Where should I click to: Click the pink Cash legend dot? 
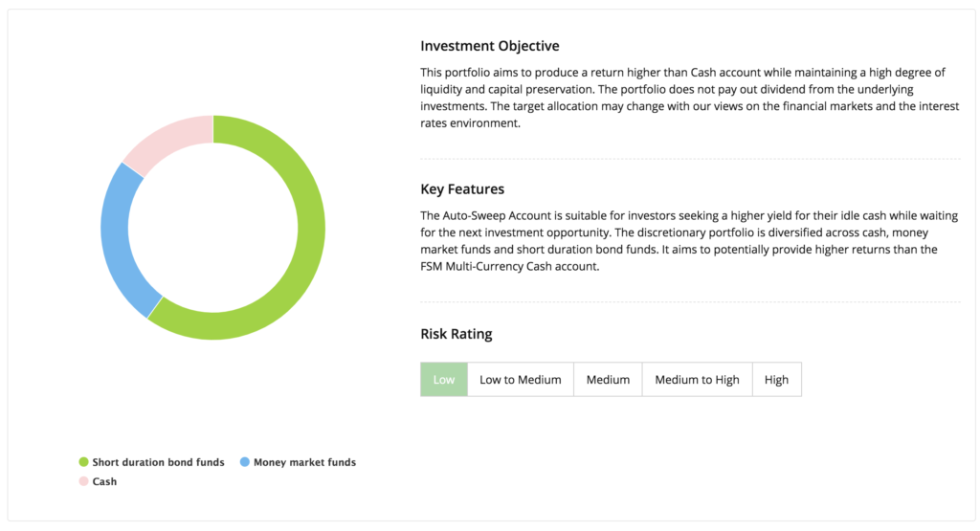pyautogui.click(x=84, y=481)
